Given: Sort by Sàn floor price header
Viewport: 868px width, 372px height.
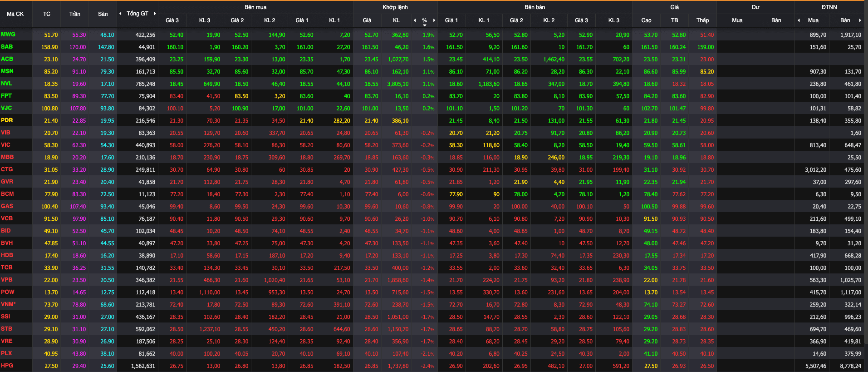Looking at the screenshot, I should click(x=103, y=14).
